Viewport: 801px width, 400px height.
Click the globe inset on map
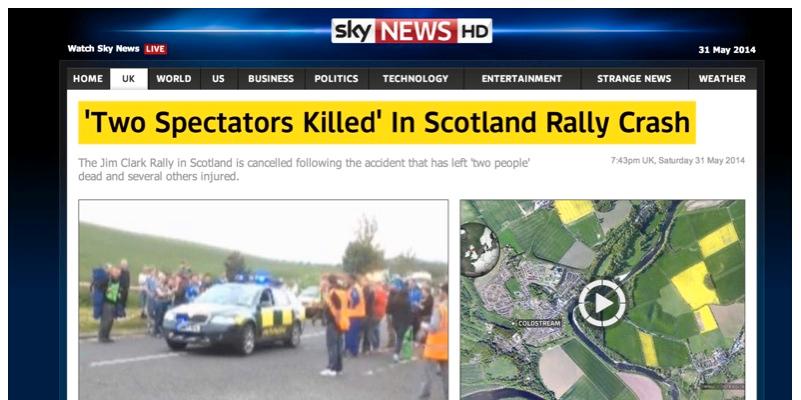tap(479, 249)
